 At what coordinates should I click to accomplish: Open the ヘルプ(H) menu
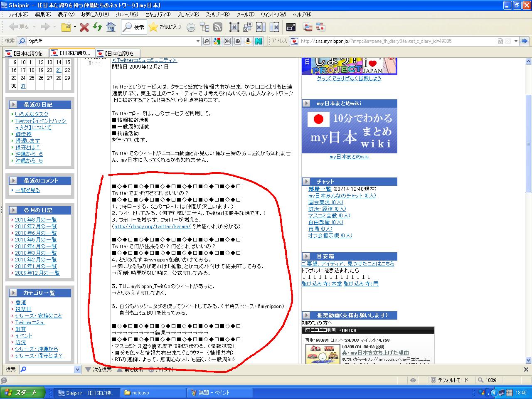pos(302,15)
